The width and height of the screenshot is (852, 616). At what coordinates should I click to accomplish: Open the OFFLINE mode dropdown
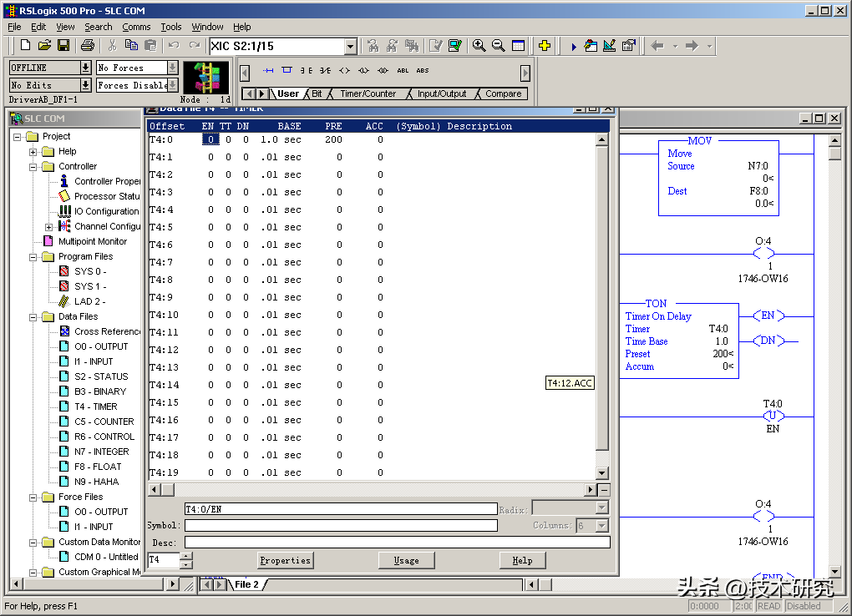click(85, 68)
